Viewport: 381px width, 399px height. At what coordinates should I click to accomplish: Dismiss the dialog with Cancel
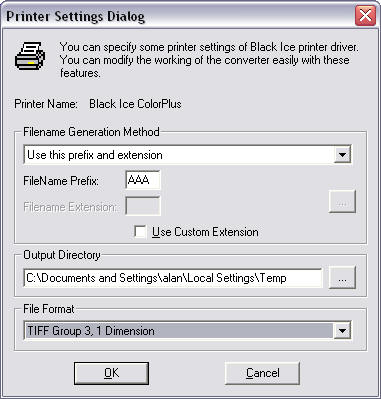(x=262, y=373)
